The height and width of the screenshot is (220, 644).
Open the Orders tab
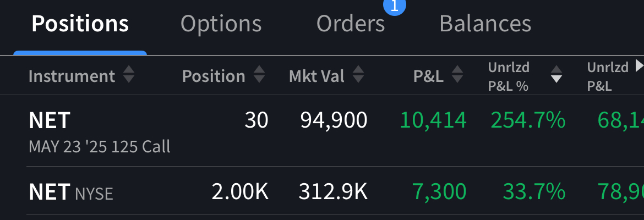point(351,24)
